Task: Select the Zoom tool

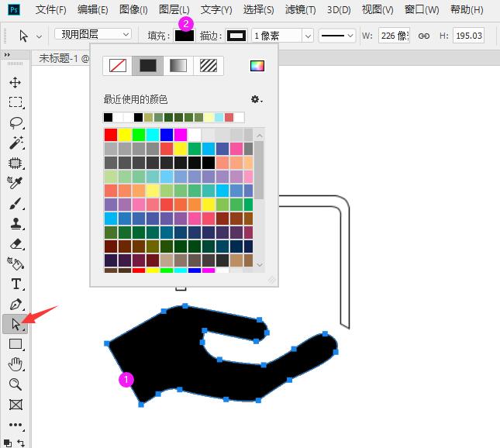Action: point(15,384)
